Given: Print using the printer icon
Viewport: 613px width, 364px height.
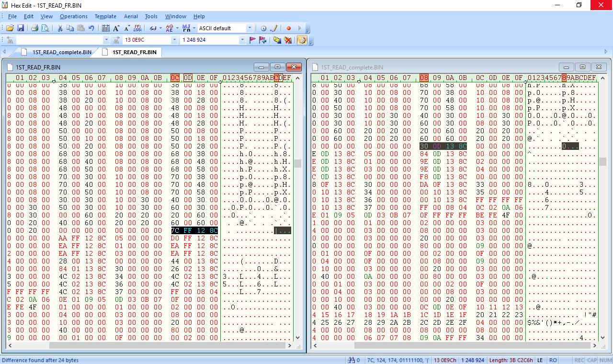Looking at the screenshot, I should [x=34, y=28].
